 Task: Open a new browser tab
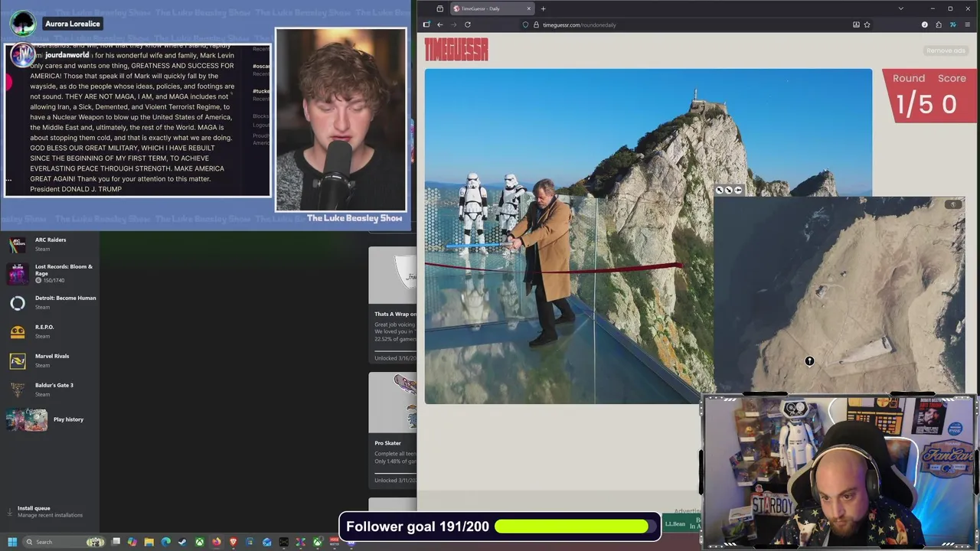pos(544,8)
